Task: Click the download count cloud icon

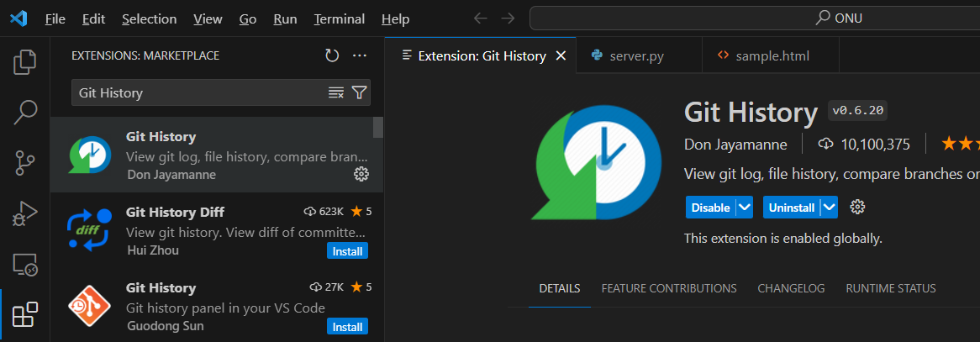Action: [825, 145]
